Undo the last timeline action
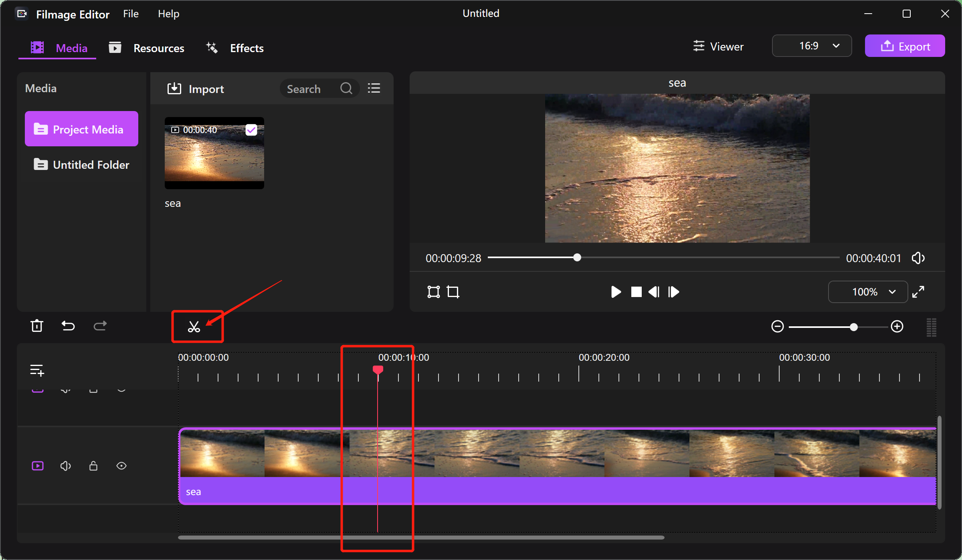This screenshot has width=962, height=560. (68, 326)
